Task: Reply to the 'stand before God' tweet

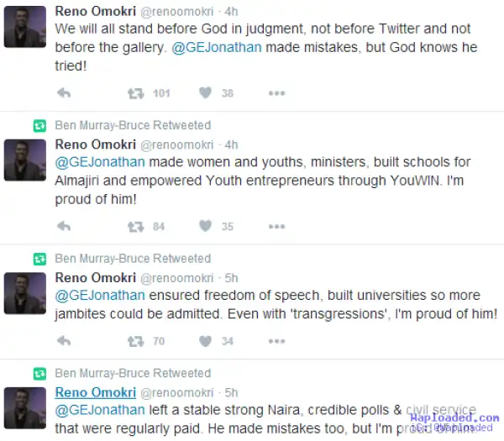Action: tap(62, 93)
